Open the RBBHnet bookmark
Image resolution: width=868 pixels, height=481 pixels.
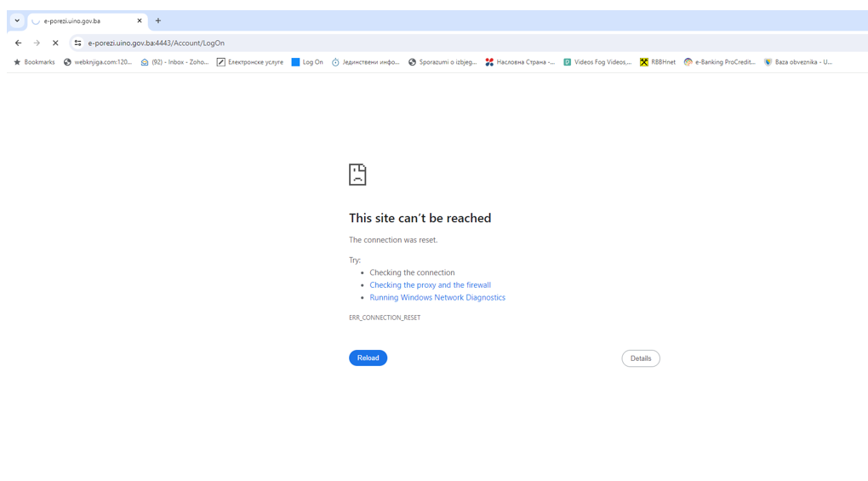[658, 62]
